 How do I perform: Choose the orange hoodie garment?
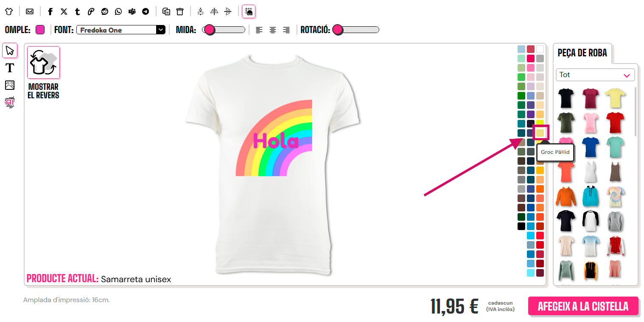pyautogui.click(x=566, y=197)
